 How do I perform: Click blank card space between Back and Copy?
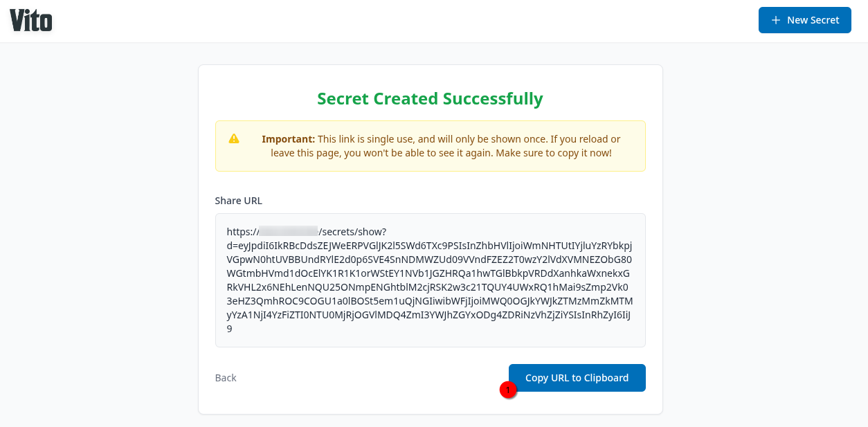click(x=372, y=378)
